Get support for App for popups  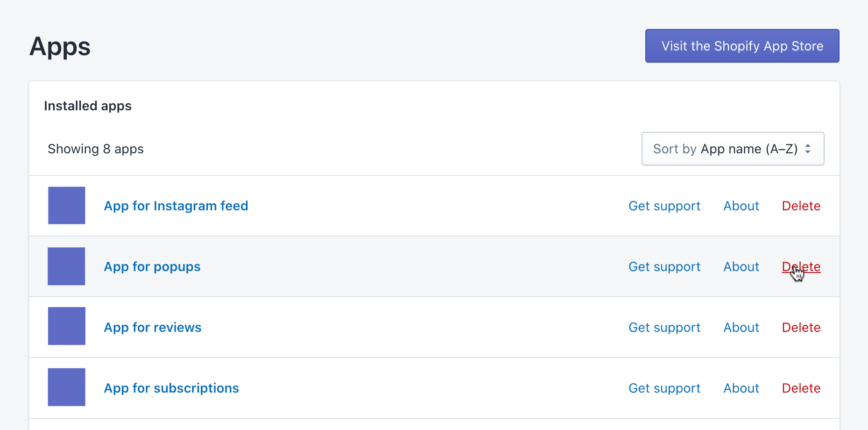[x=664, y=266]
